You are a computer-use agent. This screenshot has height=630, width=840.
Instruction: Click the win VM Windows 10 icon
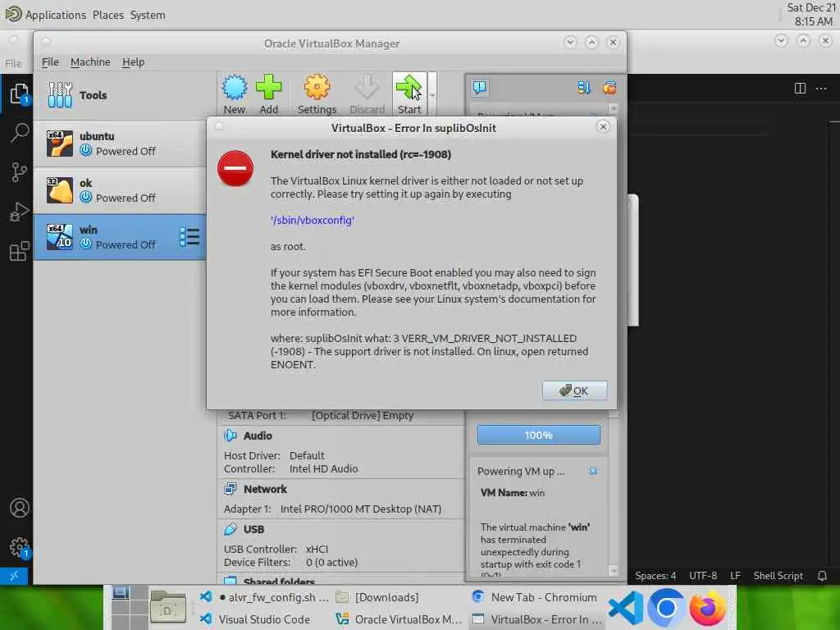[x=59, y=237]
